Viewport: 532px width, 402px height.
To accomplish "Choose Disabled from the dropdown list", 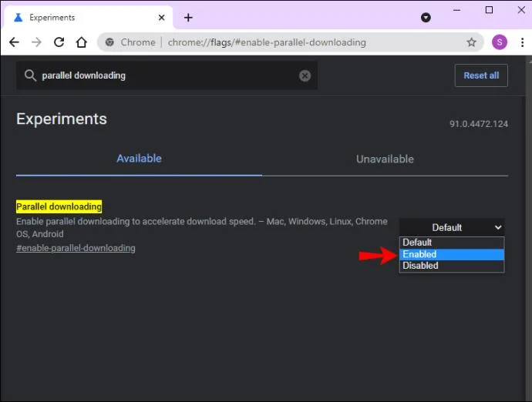I will click(452, 266).
